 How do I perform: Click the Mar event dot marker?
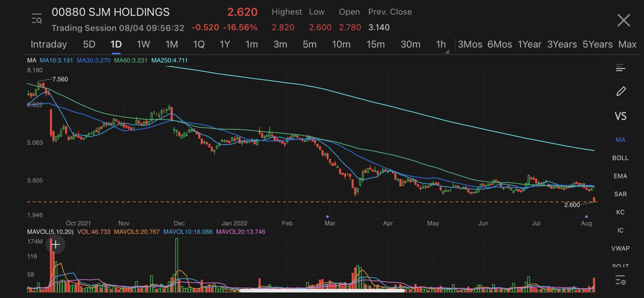[x=327, y=216]
